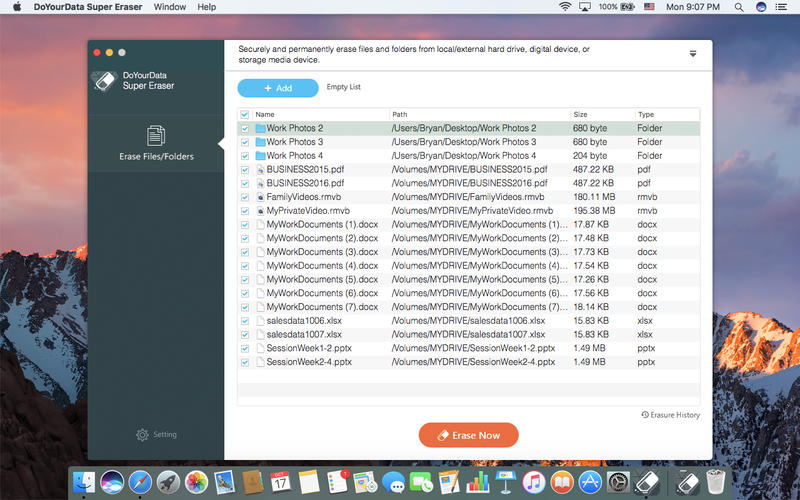
Task: Open Notes from the dock
Action: (309, 482)
